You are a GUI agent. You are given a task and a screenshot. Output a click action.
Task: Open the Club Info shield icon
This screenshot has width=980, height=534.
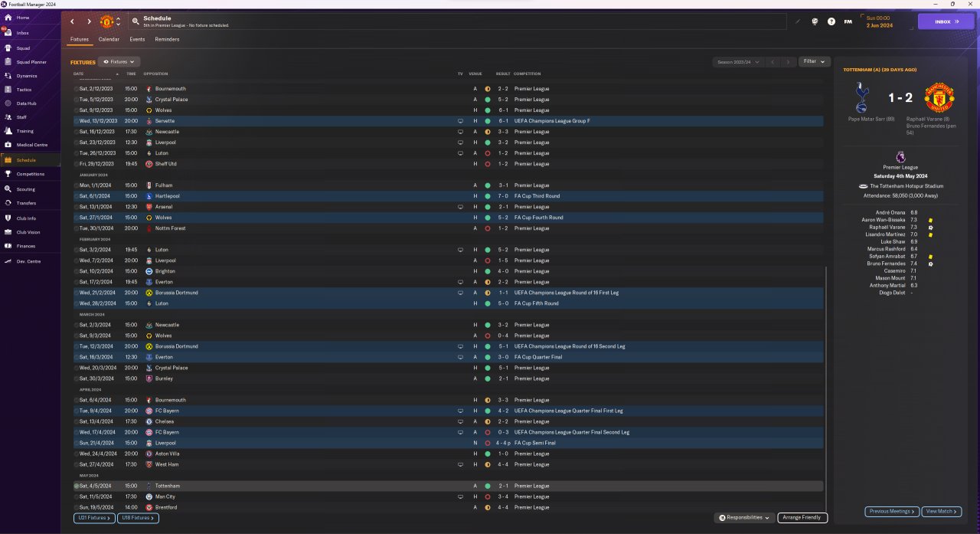[x=8, y=218]
